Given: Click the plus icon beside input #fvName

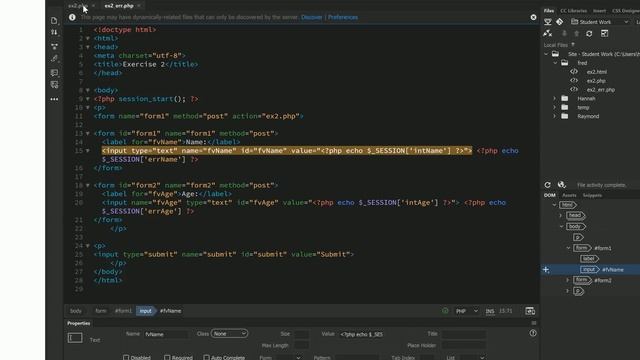Looking at the screenshot, I should tap(546, 269).
